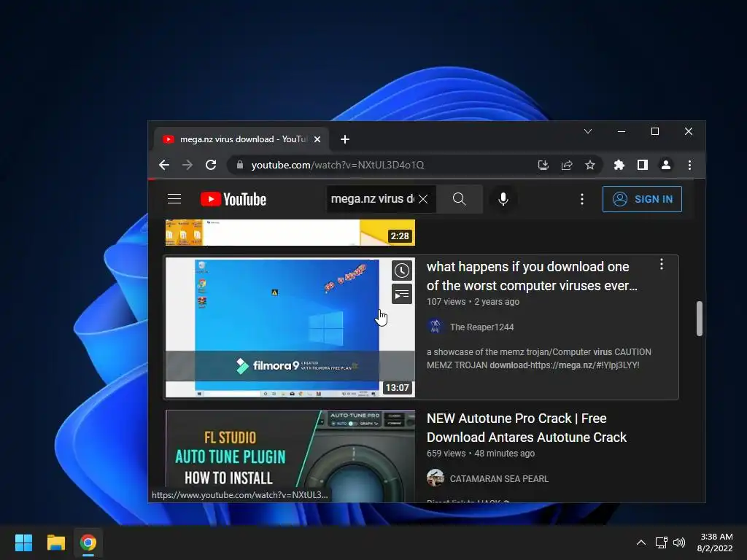Click '659 views • 48 minutes ago' text
This screenshot has height=560, width=747.
480,454
